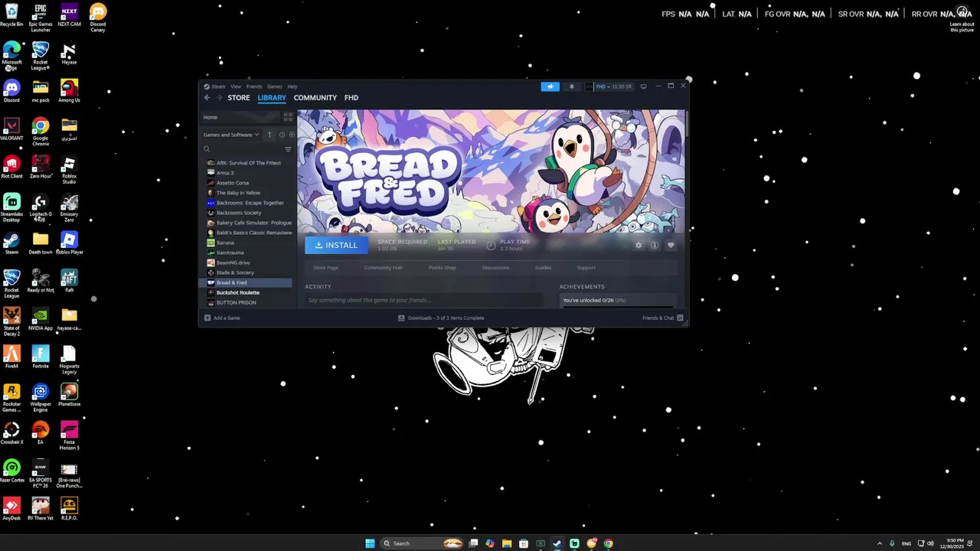Click the Steam back navigation arrow
The width and height of the screenshot is (980, 551).
[x=207, y=98]
